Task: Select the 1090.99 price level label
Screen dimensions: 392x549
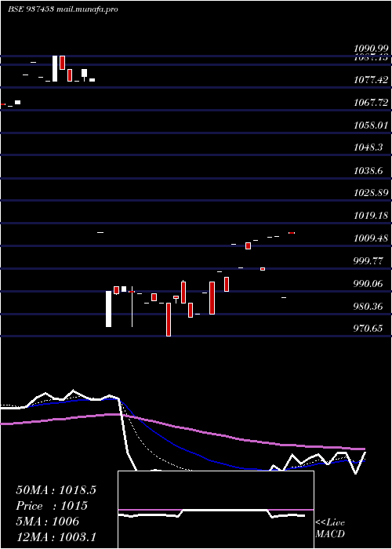Action: (x=371, y=49)
